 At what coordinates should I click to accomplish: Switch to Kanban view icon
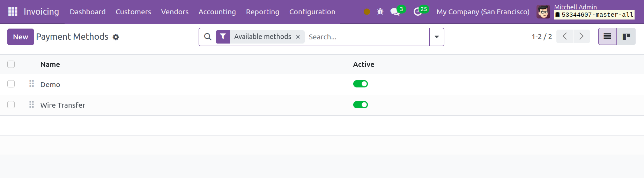(x=626, y=37)
